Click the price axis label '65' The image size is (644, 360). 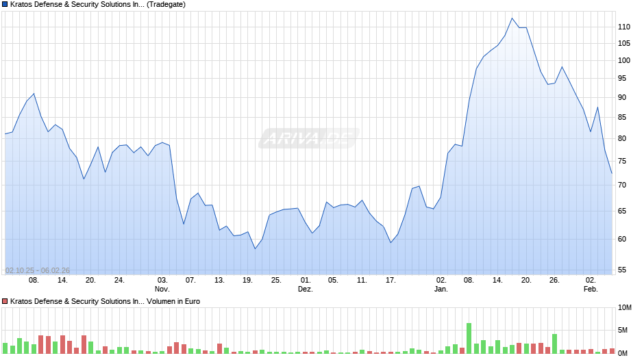(x=622, y=211)
